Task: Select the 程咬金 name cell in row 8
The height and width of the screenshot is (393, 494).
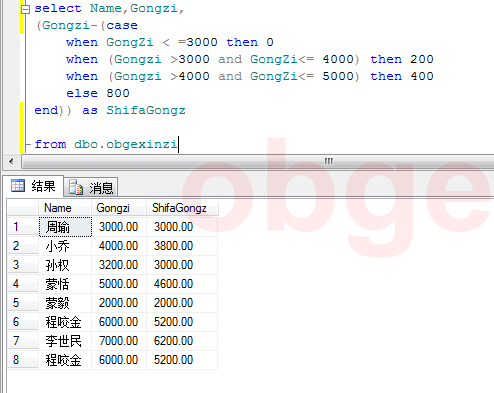Action: (x=65, y=360)
